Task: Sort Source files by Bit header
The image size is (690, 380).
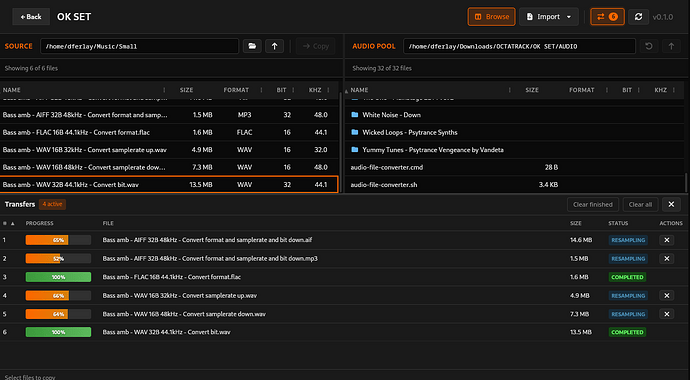Action: tap(281, 90)
